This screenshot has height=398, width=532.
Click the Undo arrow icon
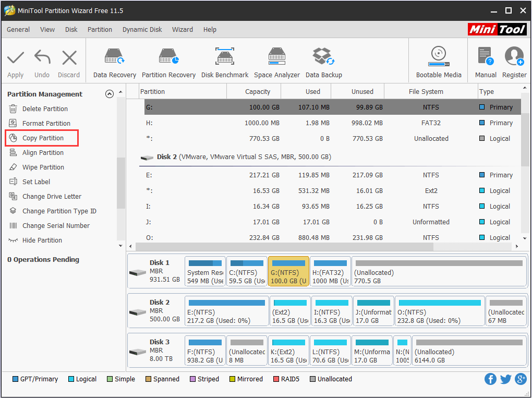[42, 57]
